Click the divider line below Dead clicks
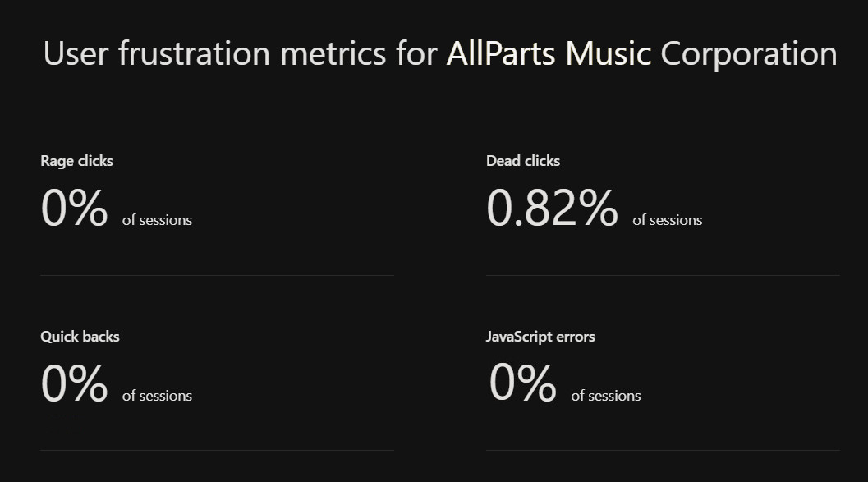The image size is (868, 482). click(662, 275)
